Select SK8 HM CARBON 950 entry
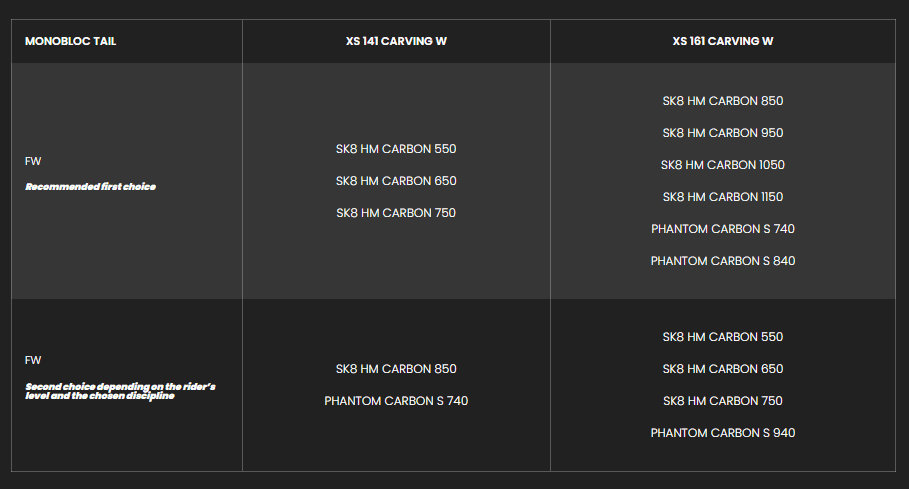This screenshot has width=909, height=489. click(x=722, y=133)
